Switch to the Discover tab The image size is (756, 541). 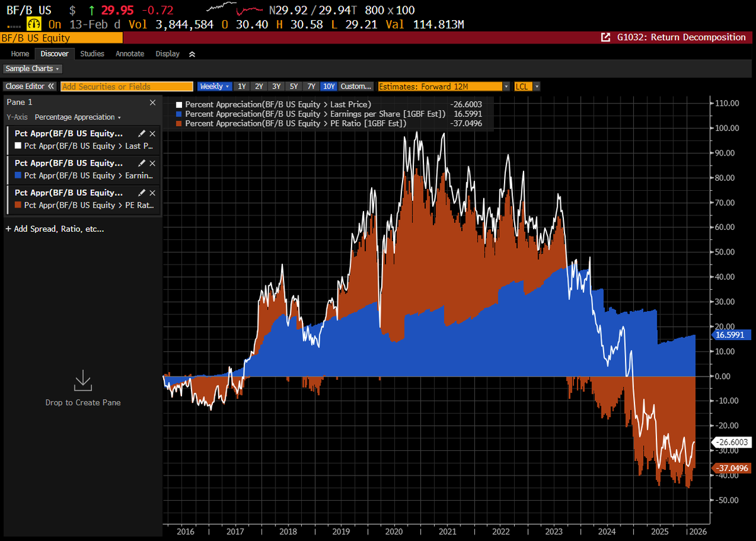(x=54, y=54)
